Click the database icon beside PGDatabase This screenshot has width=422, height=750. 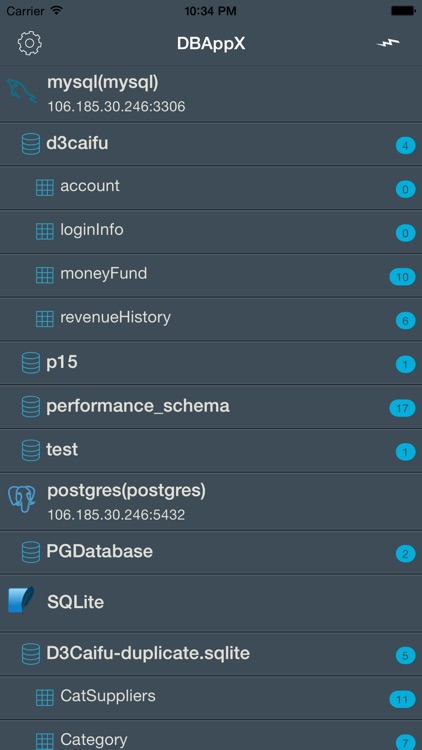(x=31, y=551)
